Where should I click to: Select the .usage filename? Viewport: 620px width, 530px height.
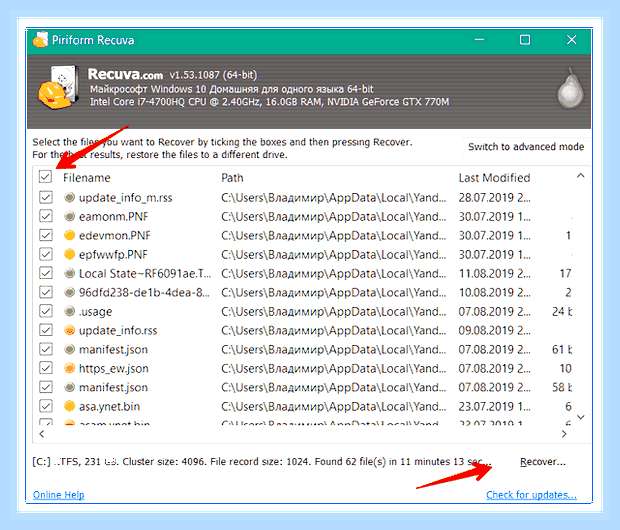(96, 311)
